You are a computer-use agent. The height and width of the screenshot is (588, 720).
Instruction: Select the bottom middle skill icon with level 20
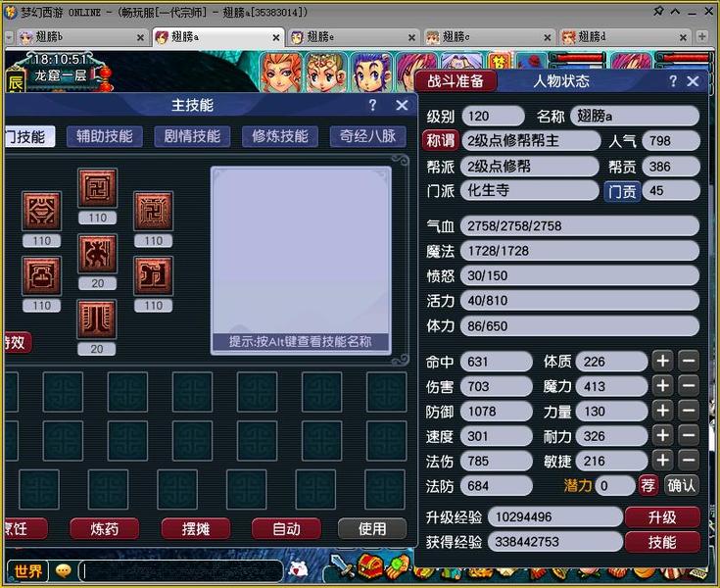(x=97, y=319)
